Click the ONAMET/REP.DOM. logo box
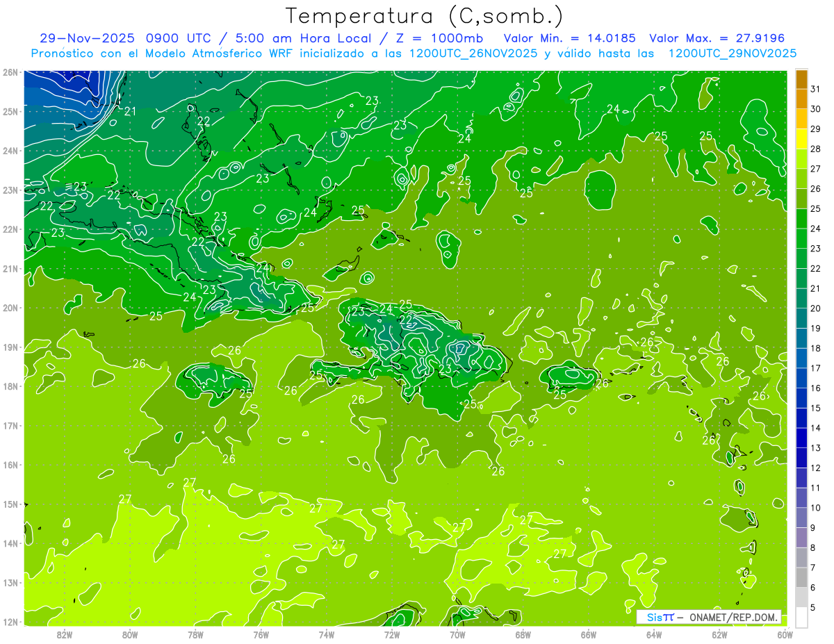 [x=709, y=617]
